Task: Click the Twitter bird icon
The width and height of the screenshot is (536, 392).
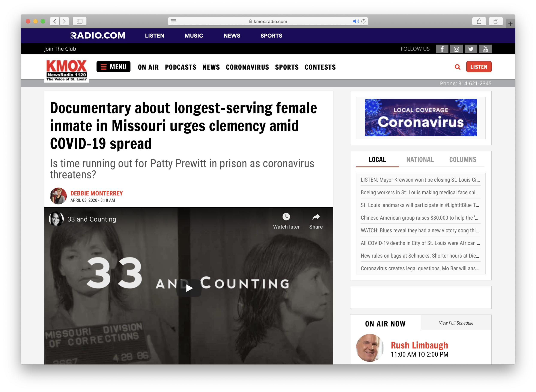Action: 471,49
